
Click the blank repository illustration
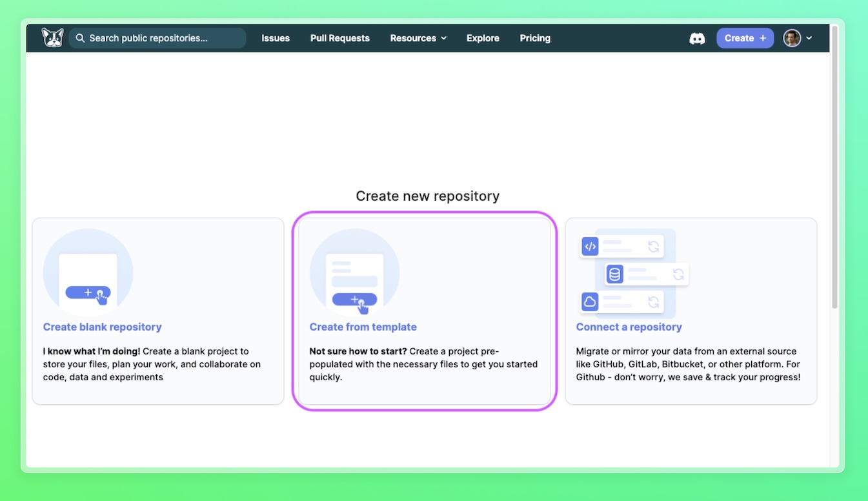88,273
